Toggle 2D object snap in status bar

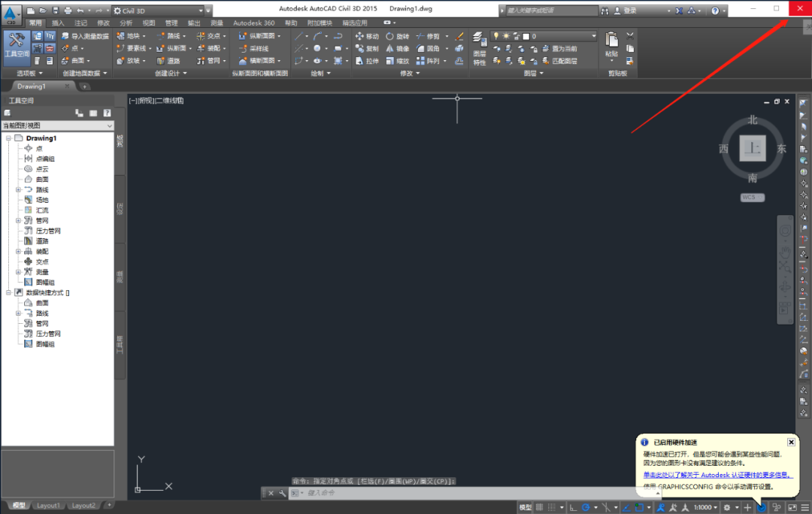[x=640, y=507]
